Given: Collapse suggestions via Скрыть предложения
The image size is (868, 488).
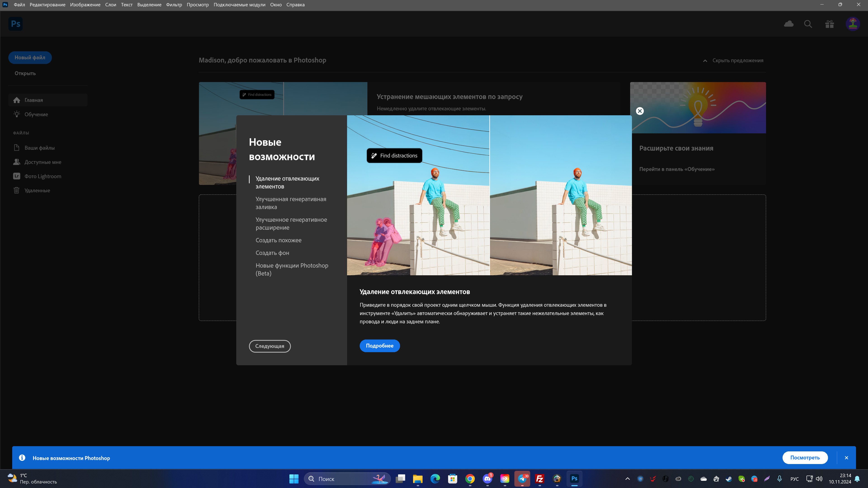Looking at the screenshot, I should 733,60.
